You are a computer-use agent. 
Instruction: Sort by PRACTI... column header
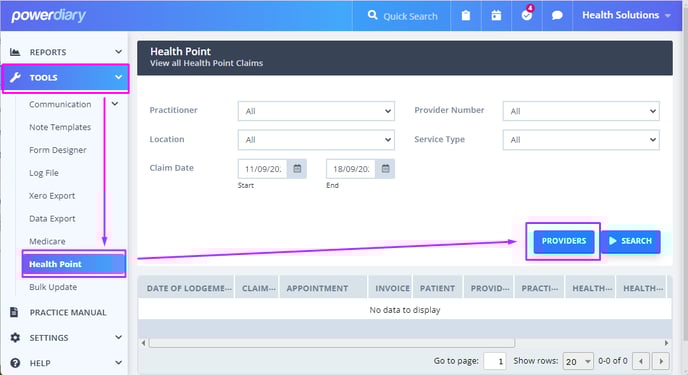(x=540, y=288)
